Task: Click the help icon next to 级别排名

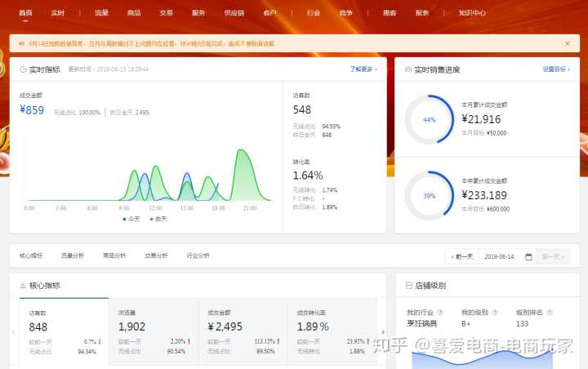Action: tap(550, 313)
